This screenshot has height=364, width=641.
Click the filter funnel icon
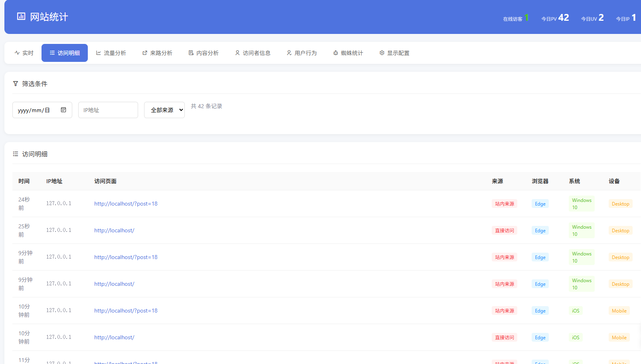tap(16, 84)
